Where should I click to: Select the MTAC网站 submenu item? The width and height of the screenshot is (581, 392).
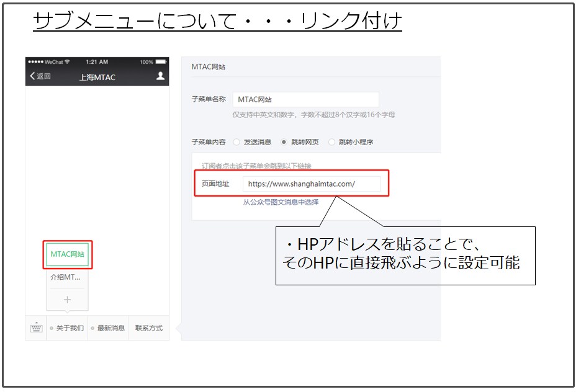[x=68, y=254]
